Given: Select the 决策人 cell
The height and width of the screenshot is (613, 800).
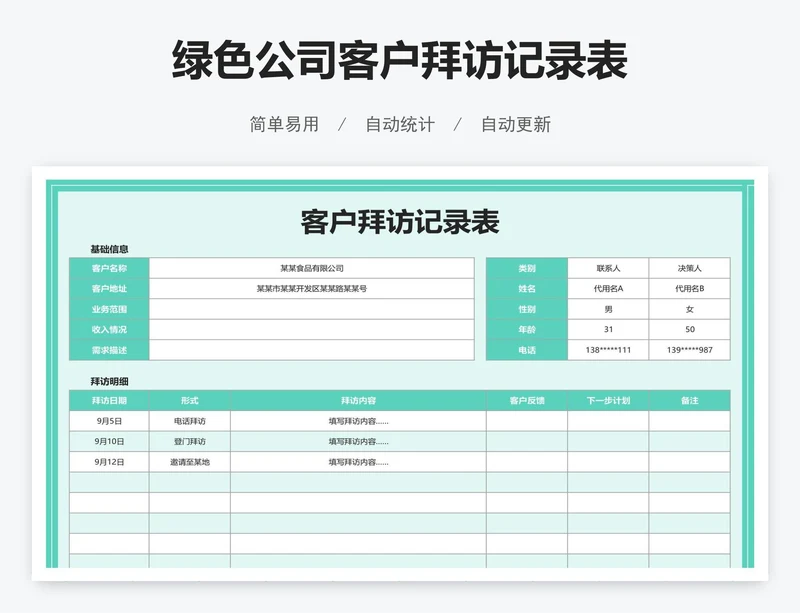Looking at the screenshot, I should 690,268.
